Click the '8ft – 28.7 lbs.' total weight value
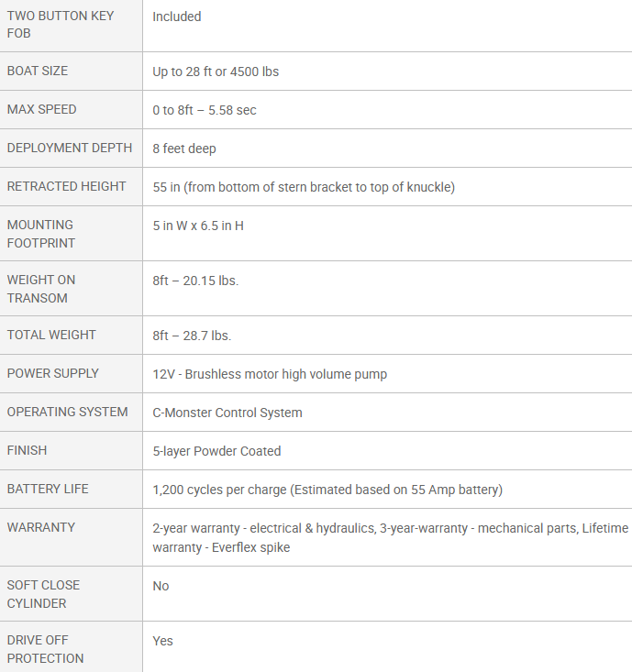This screenshot has width=632, height=672. [x=192, y=336]
